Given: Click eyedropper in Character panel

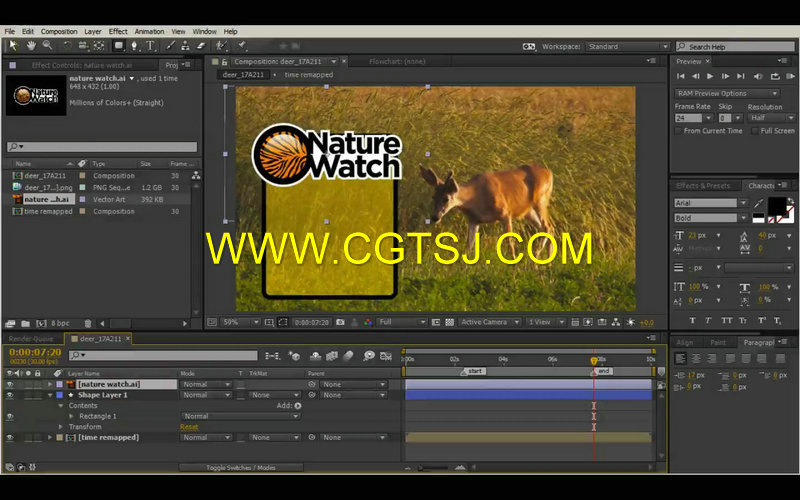Looking at the screenshot, I should pyautogui.click(x=759, y=203).
